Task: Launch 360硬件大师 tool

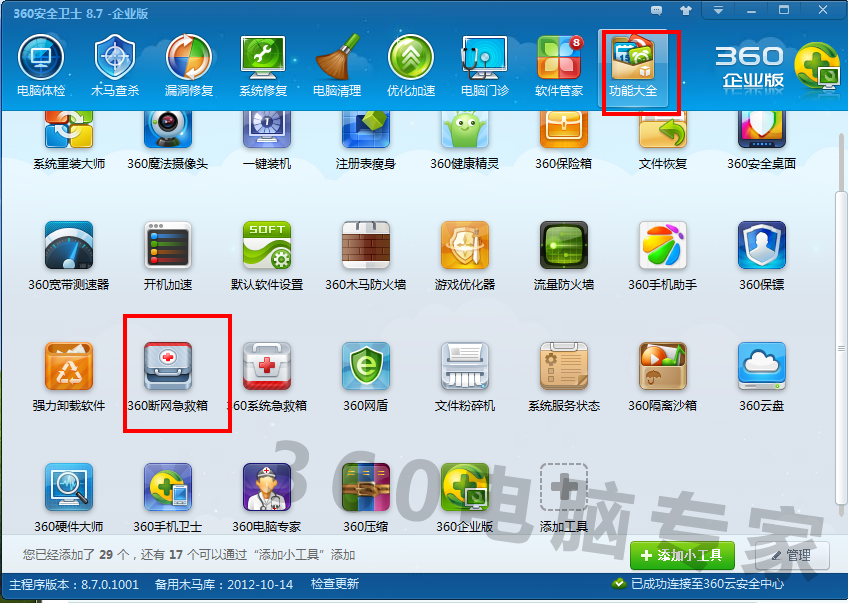Action: pos(69,488)
